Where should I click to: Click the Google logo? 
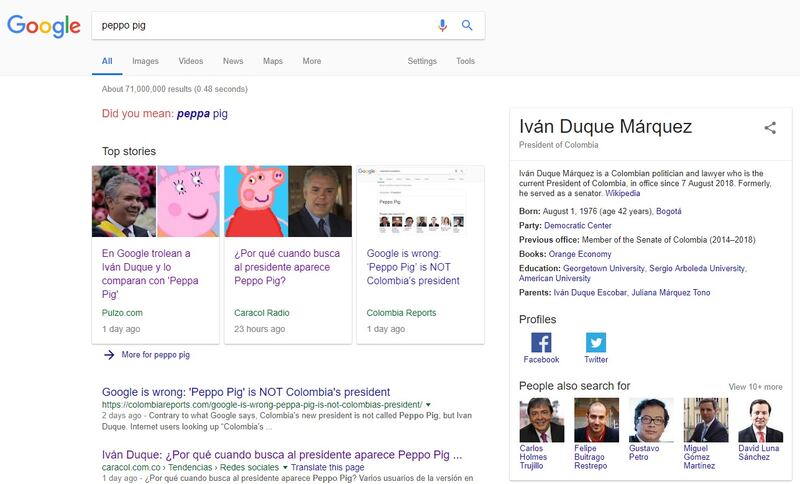point(43,25)
